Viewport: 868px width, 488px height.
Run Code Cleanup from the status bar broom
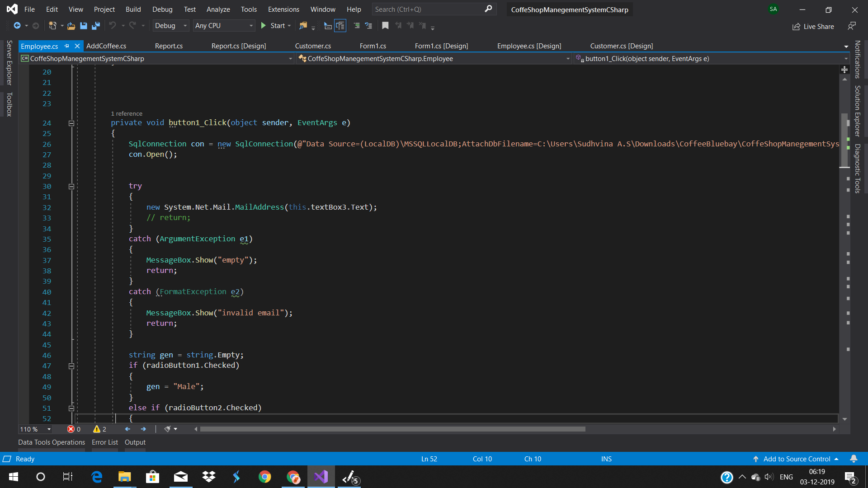(169, 429)
